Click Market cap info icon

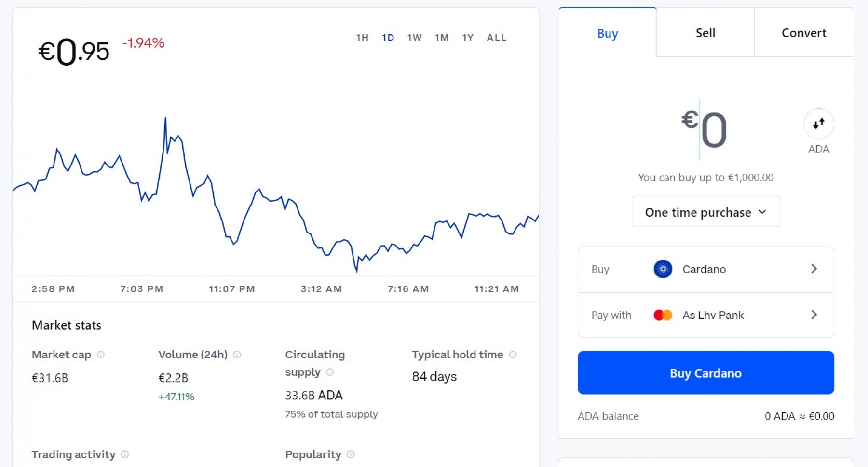(x=101, y=355)
